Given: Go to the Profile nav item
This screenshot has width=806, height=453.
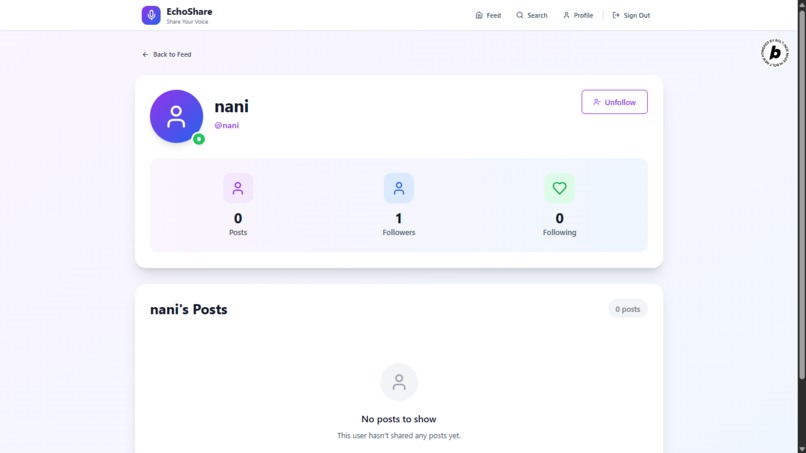Looking at the screenshot, I should click(x=578, y=15).
